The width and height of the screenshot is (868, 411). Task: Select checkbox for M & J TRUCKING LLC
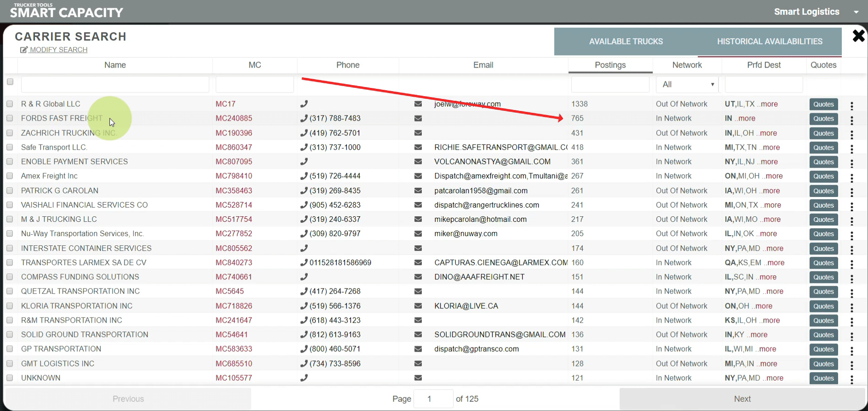click(10, 219)
